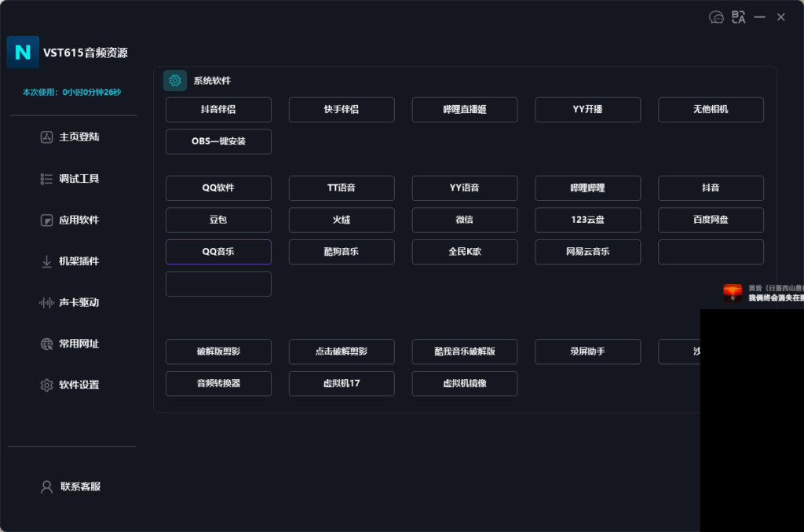Open 酷狗音乐 button
Viewport: 804px width, 532px height.
point(342,252)
